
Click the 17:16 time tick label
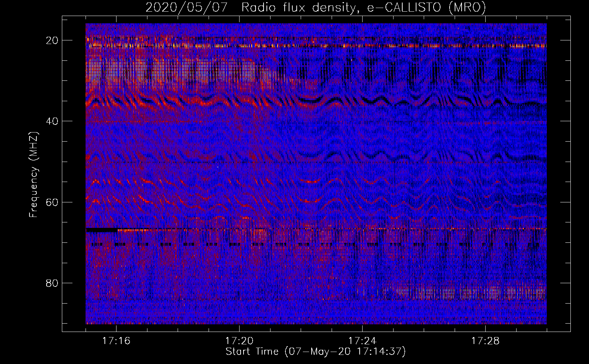pyautogui.click(x=116, y=341)
